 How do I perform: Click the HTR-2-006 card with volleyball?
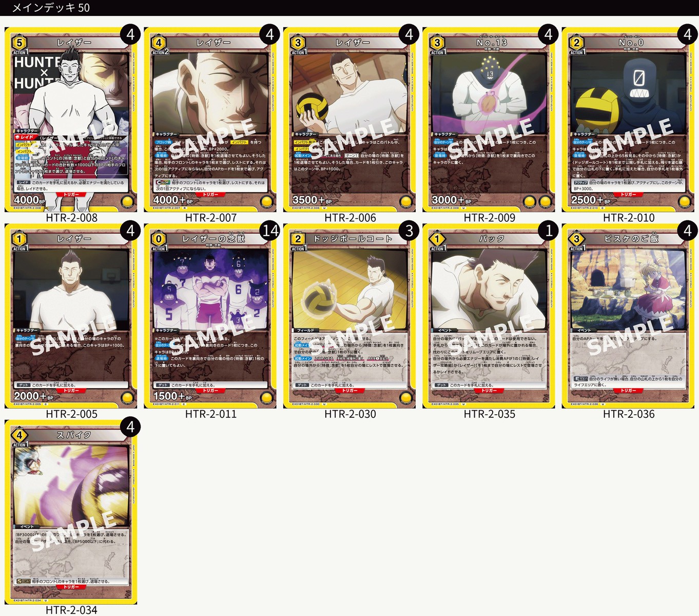tap(349, 120)
